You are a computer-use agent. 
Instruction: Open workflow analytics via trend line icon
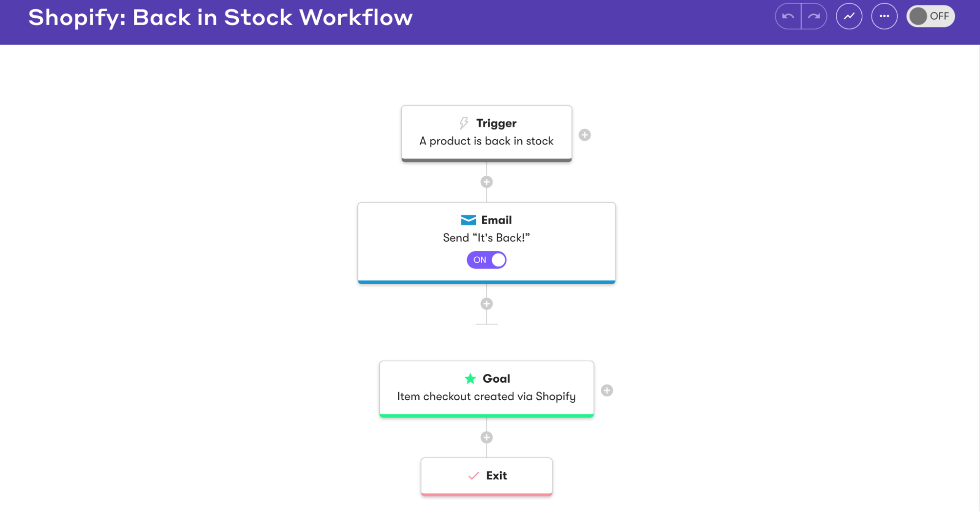(849, 16)
